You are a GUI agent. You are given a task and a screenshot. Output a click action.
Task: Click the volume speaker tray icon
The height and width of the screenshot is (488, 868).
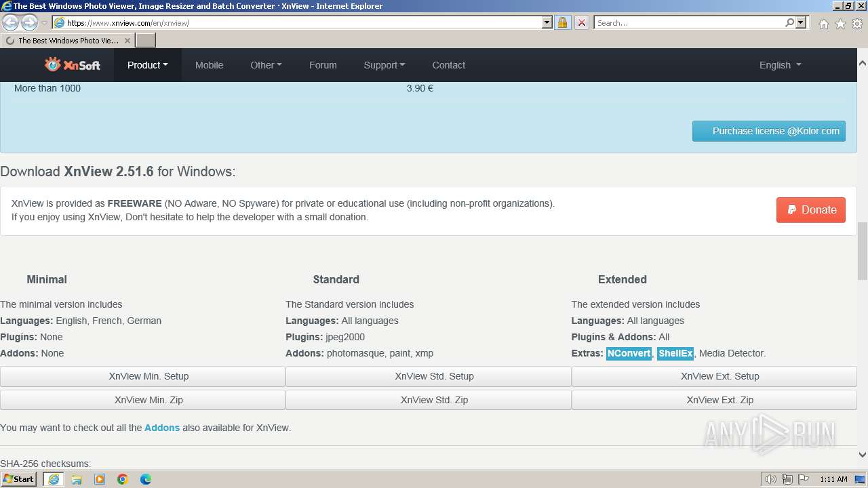[x=770, y=479]
